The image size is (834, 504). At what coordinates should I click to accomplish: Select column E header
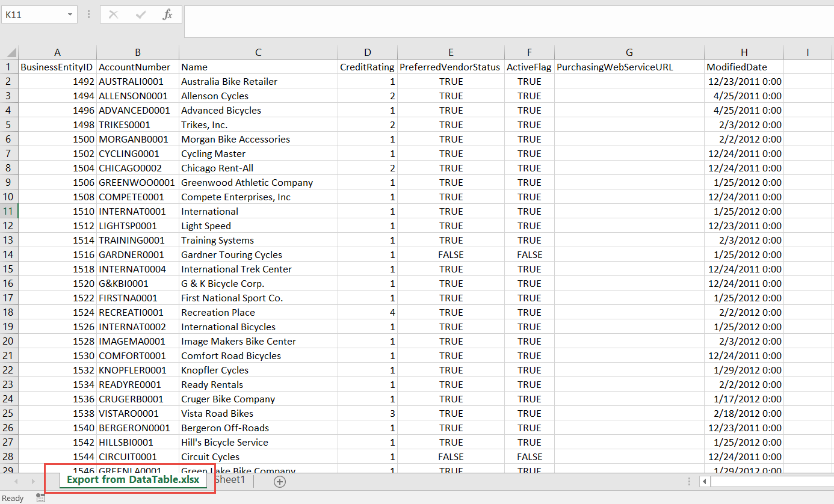click(x=451, y=52)
